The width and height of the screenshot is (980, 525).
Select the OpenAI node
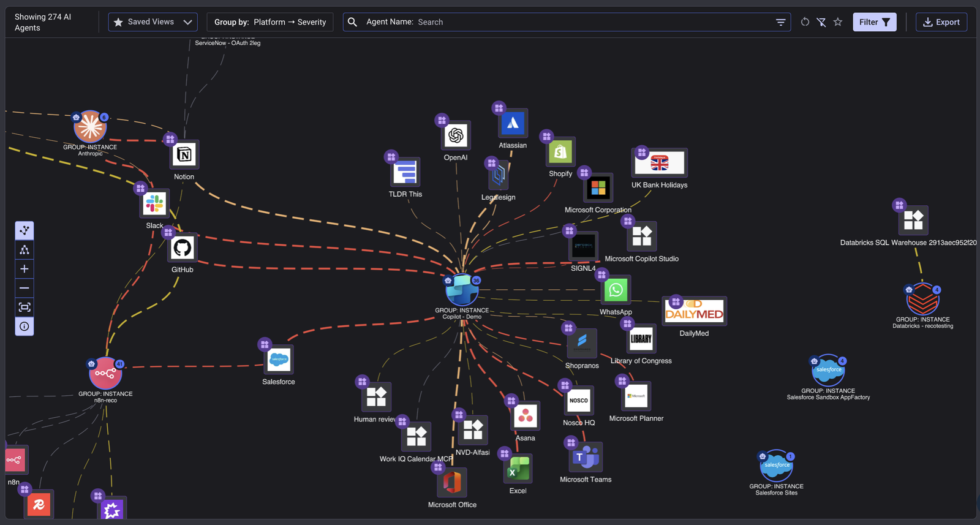pyautogui.click(x=456, y=135)
